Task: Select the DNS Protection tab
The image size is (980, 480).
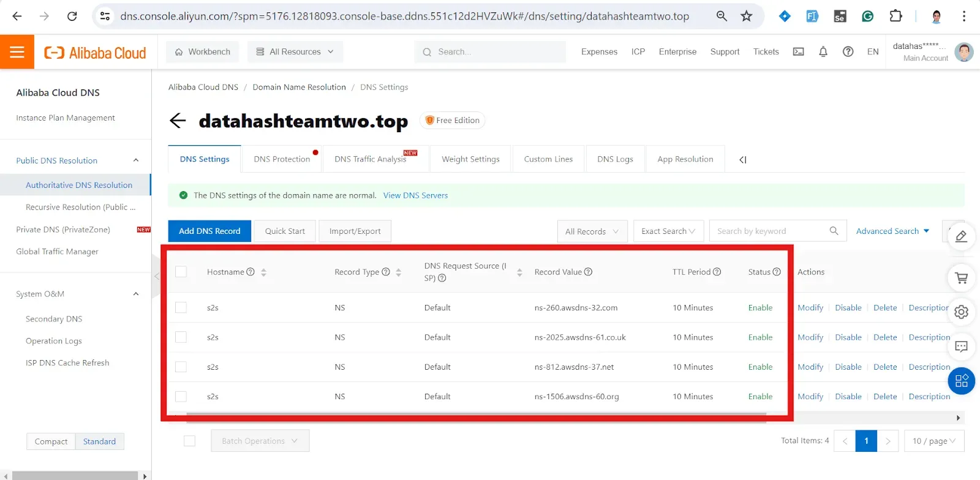Action: (282, 159)
